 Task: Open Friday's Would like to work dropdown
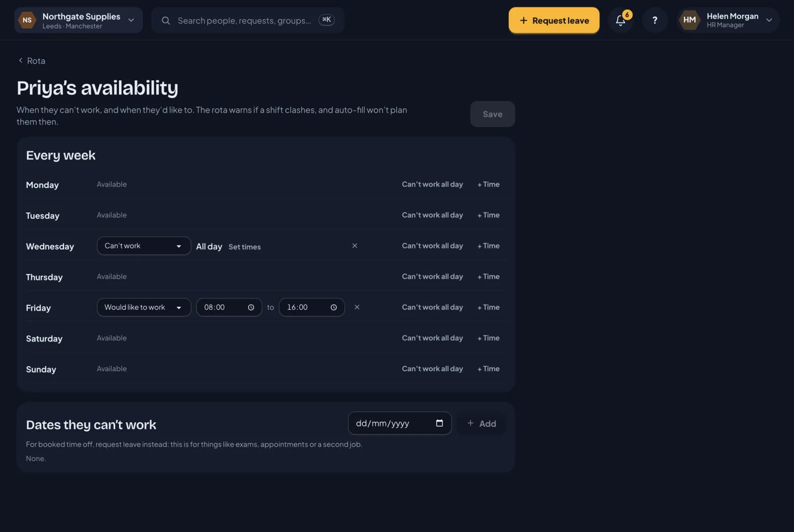pos(144,307)
